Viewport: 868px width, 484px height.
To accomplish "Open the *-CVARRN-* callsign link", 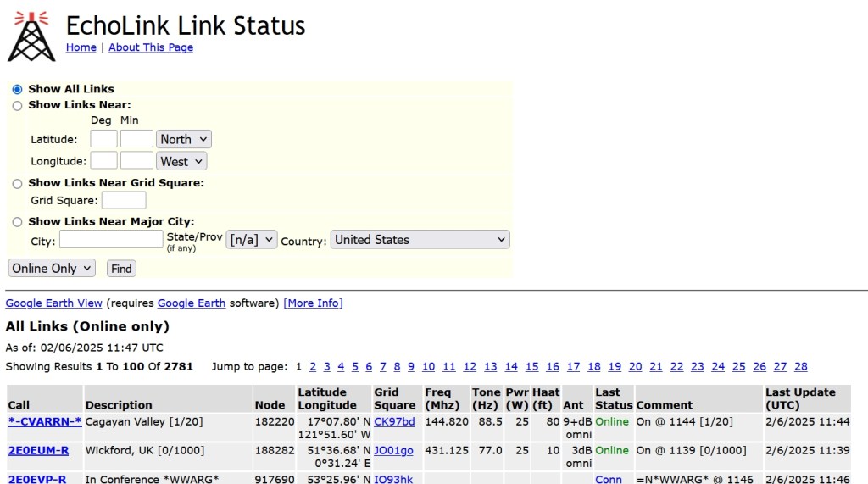I will click(45, 421).
